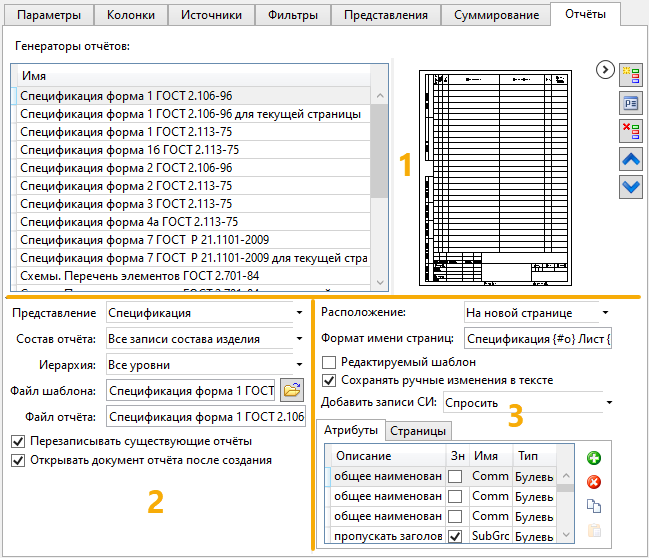
Task: Copy the attribute with the copy icon
Action: tap(593, 507)
